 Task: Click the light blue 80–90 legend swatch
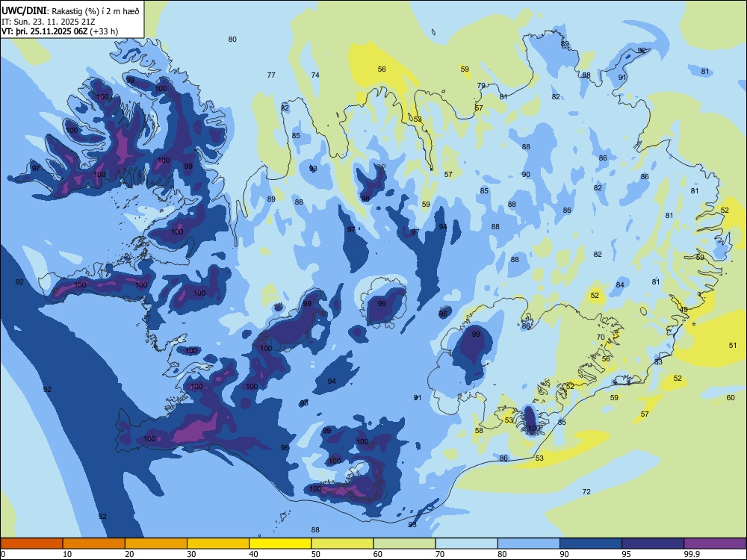pos(529,544)
